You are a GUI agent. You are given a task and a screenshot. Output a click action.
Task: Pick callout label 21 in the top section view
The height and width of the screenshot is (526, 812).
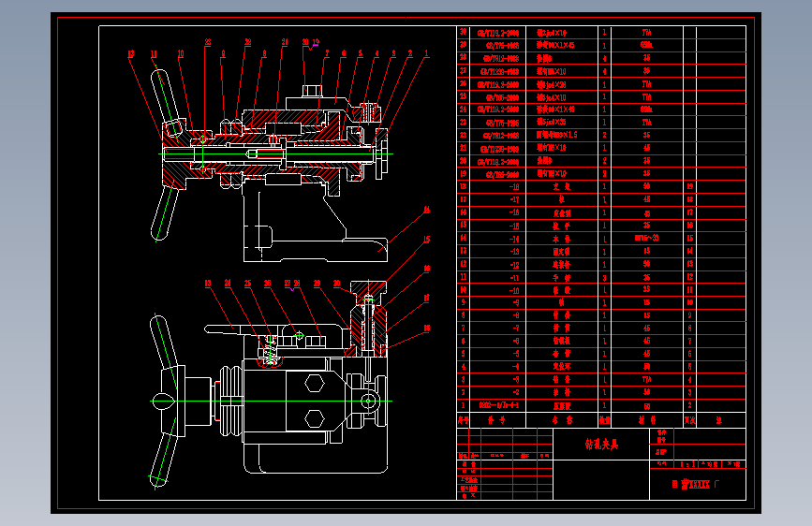pyautogui.click(x=285, y=42)
